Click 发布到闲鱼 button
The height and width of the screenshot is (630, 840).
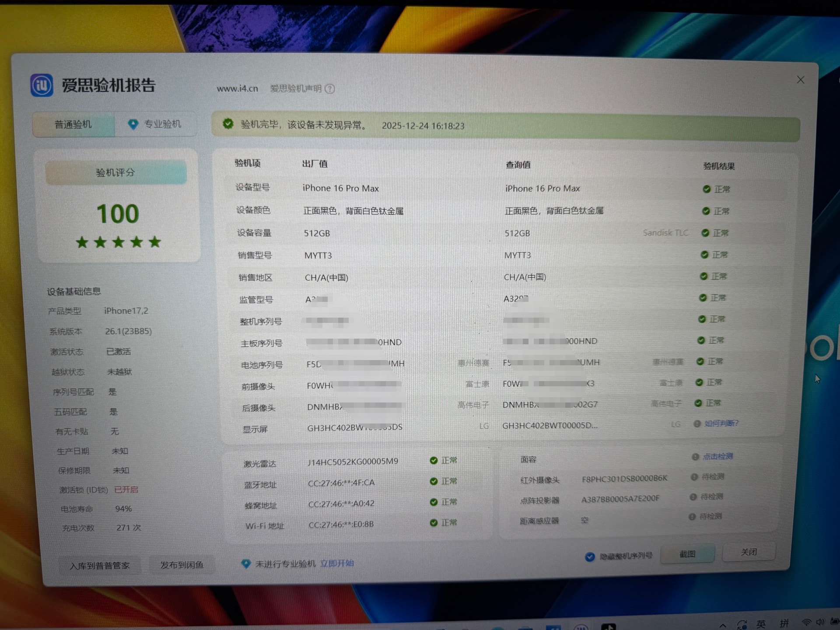pos(182,565)
